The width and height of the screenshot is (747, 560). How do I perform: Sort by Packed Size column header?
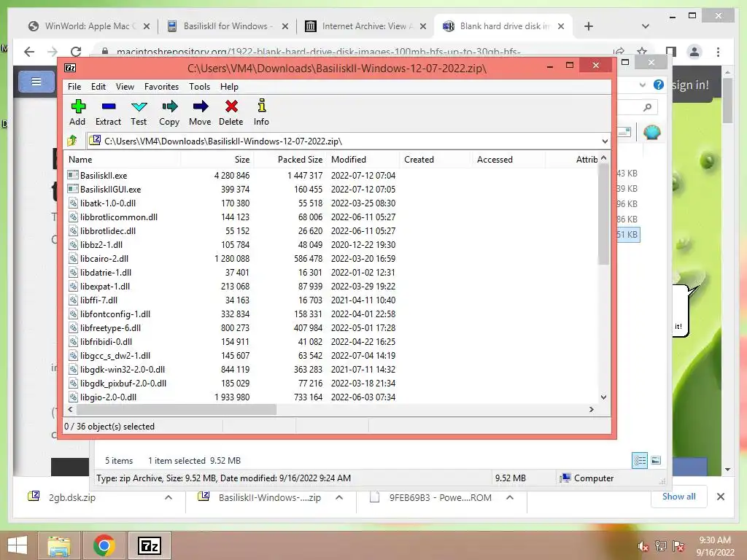click(x=290, y=160)
